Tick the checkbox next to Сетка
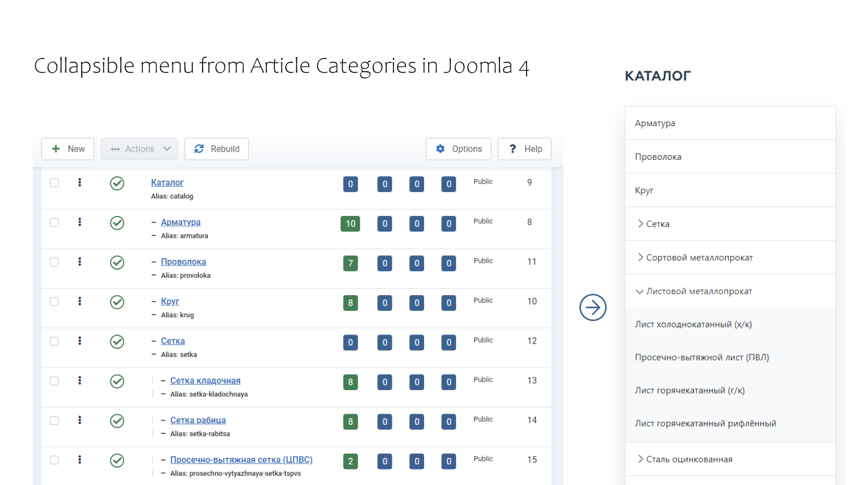Screen dimensions: 868x485 click(x=54, y=341)
